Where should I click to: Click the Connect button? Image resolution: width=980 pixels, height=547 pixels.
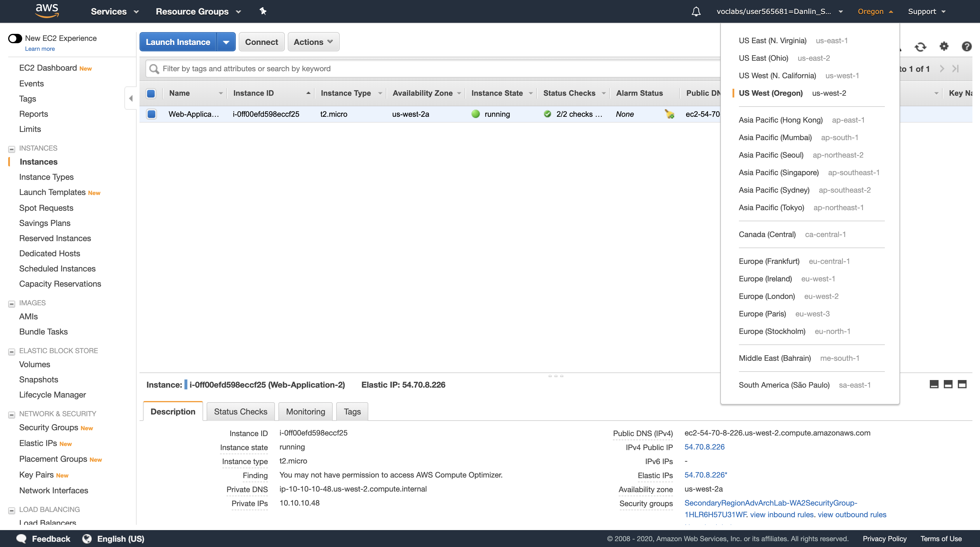coord(261,42)
